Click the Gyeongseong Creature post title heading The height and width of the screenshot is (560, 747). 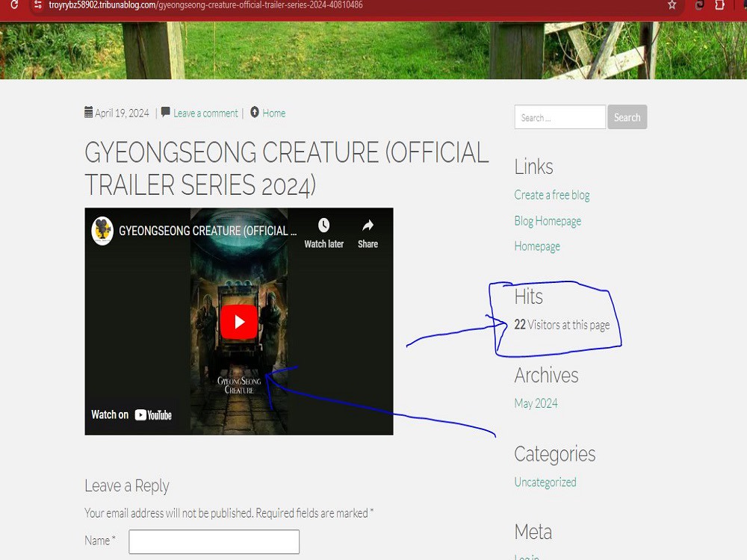[x=287, y=169]
